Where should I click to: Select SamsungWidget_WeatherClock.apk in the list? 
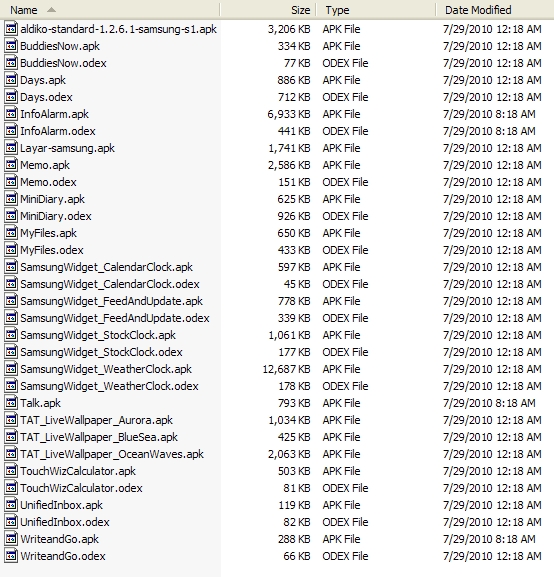click(106, 369)
